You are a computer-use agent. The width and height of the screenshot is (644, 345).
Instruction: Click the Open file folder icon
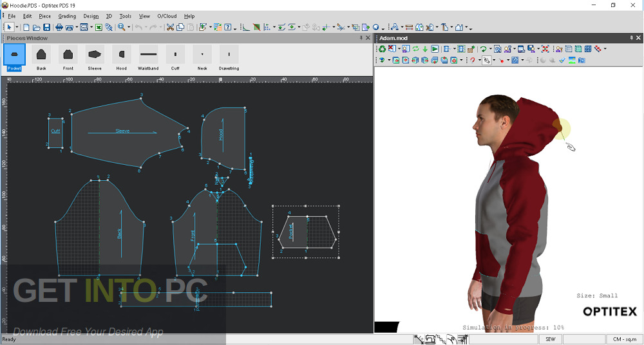37,28
